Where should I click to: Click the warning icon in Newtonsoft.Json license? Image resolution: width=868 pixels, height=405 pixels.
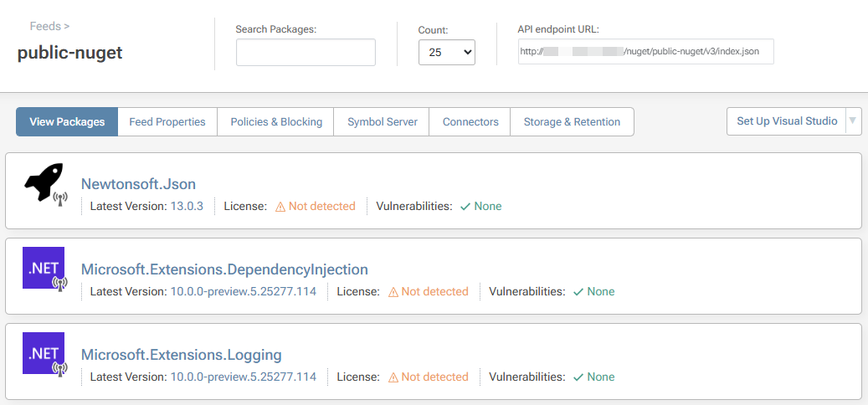[x=280, y=207]
